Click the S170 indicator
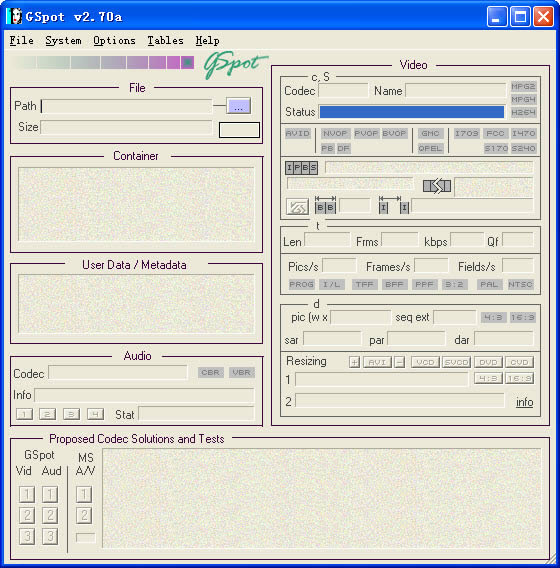 tap(496, 149)
